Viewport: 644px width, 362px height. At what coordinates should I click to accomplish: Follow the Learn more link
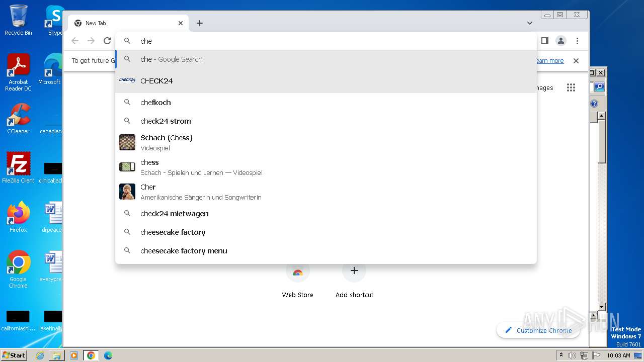point(549,61)
